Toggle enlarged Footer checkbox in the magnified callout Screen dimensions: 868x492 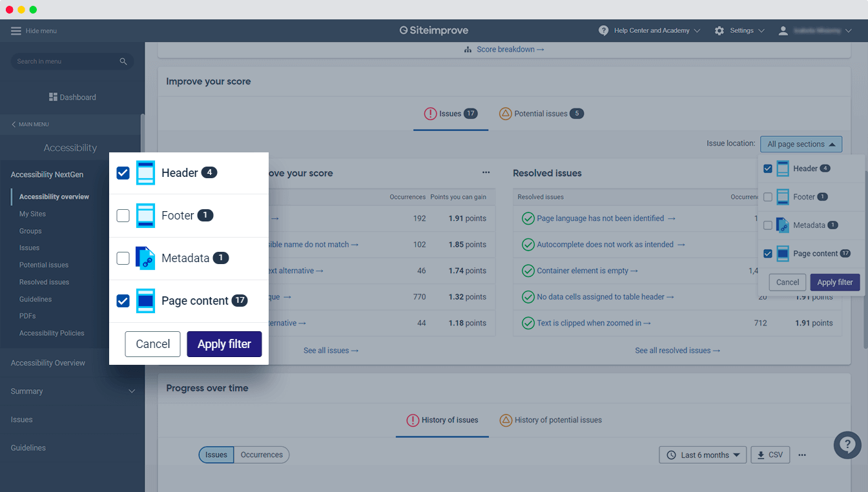pos(123,216)
